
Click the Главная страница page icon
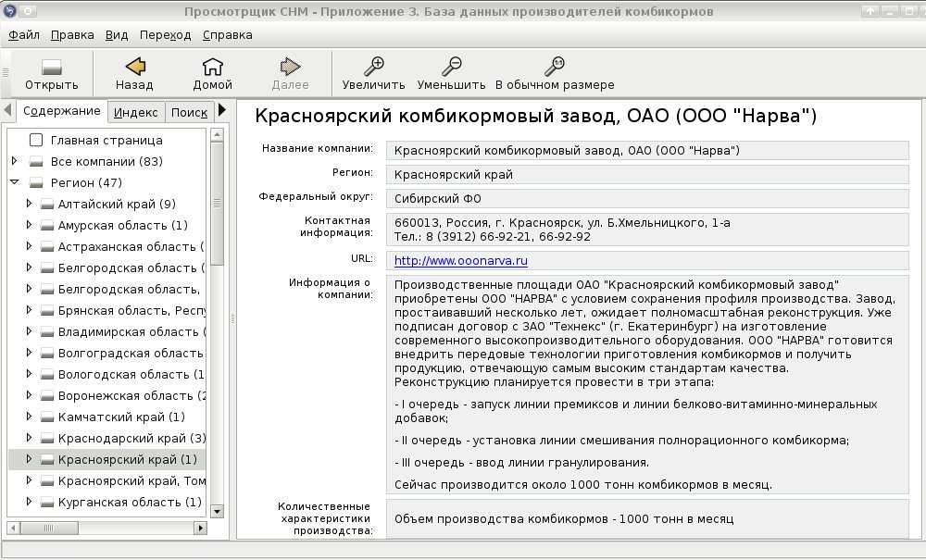click(x=36, y=140)
